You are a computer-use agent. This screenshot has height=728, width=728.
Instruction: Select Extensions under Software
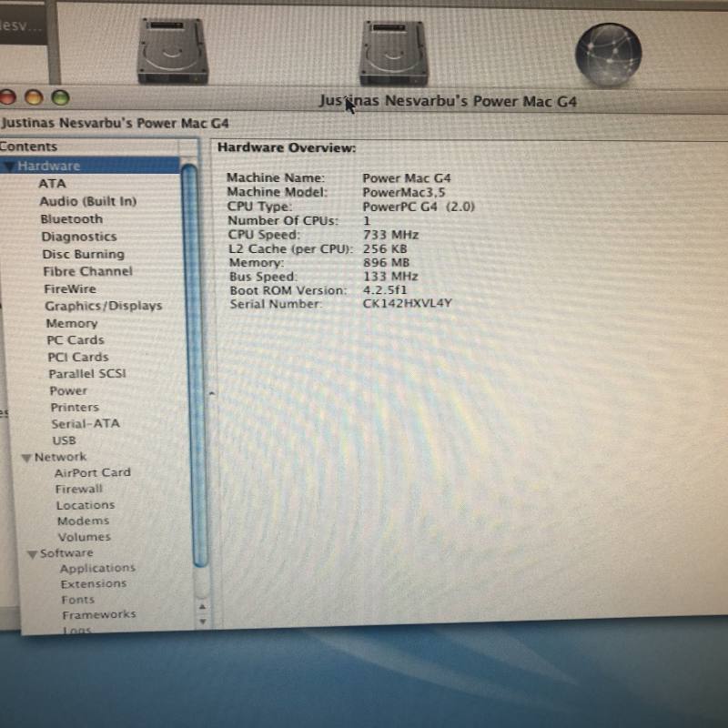coord(94,584)
